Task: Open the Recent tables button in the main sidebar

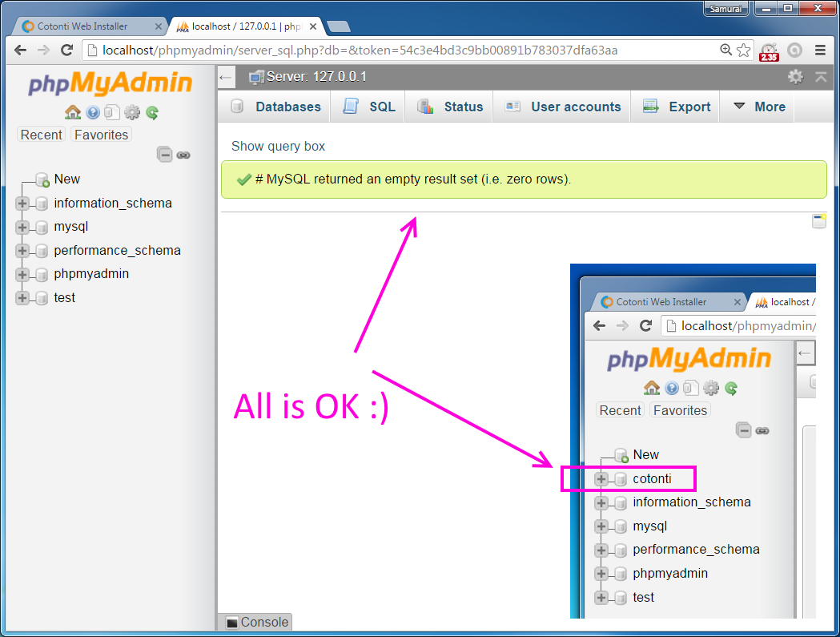Action: point(42,135)
